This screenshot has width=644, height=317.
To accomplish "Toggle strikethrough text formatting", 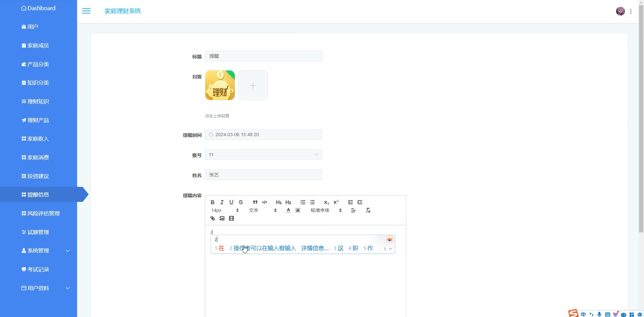I will point(241,202).
